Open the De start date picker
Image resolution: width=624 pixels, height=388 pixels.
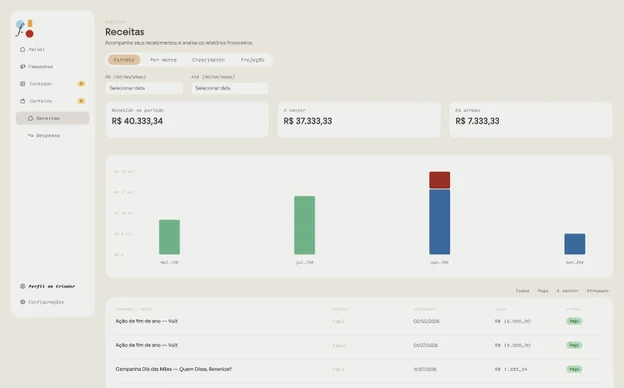click(144, 88)
